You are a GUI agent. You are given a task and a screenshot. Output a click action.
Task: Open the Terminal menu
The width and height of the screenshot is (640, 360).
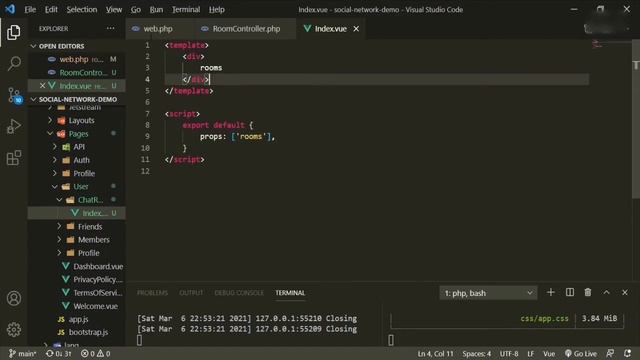pos(186,9)
